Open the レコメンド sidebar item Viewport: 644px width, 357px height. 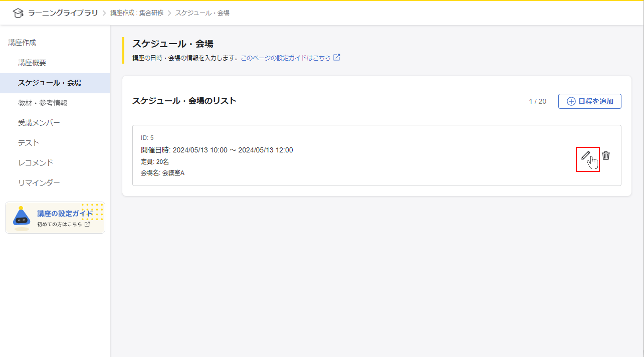[x=36, y=163]
